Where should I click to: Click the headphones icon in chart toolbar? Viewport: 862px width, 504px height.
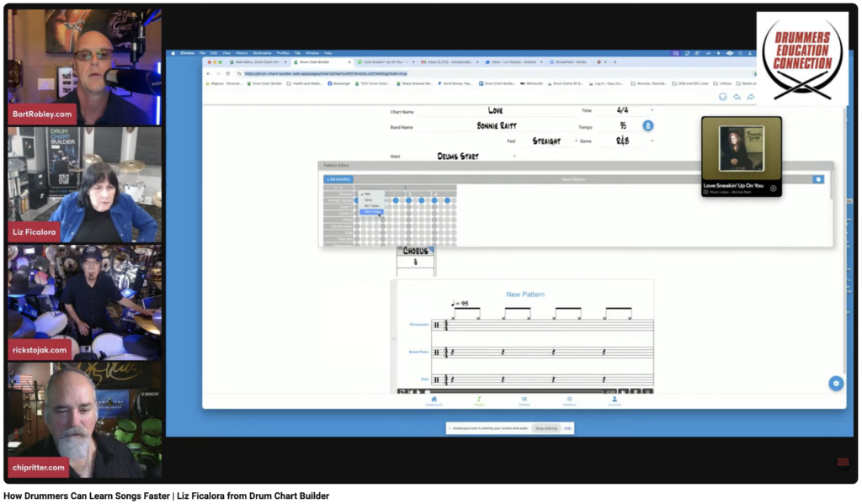(722, 97)
